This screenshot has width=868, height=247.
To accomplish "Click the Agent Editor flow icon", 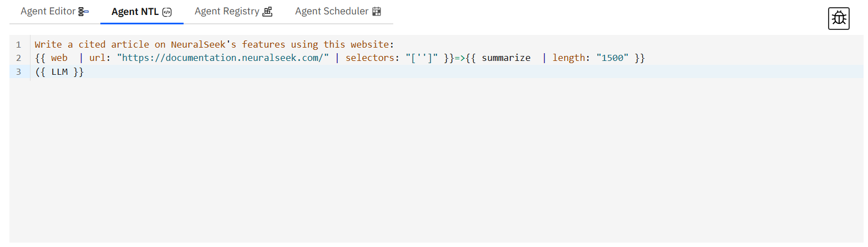I will click(x=84, y=12).
